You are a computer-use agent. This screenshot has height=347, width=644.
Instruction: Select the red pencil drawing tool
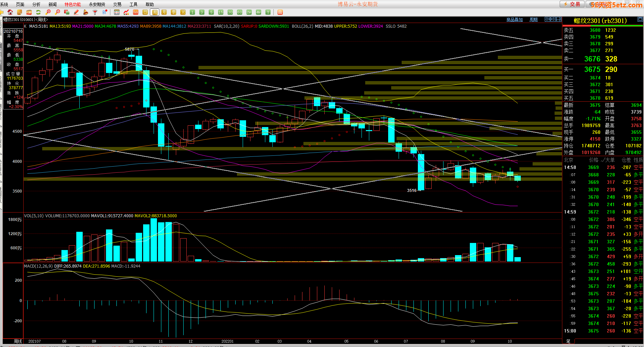point(76,12)
